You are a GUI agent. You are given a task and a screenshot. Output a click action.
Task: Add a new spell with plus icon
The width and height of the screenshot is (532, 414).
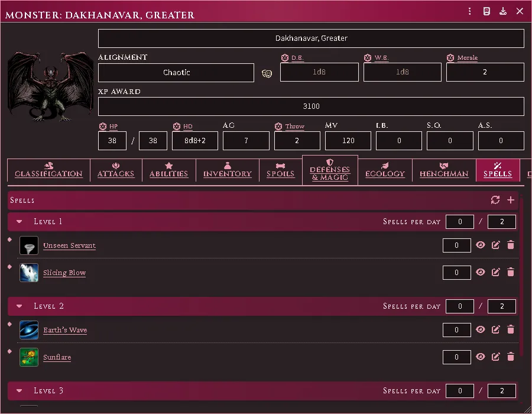pyautogui.click(x=511, y=200)
